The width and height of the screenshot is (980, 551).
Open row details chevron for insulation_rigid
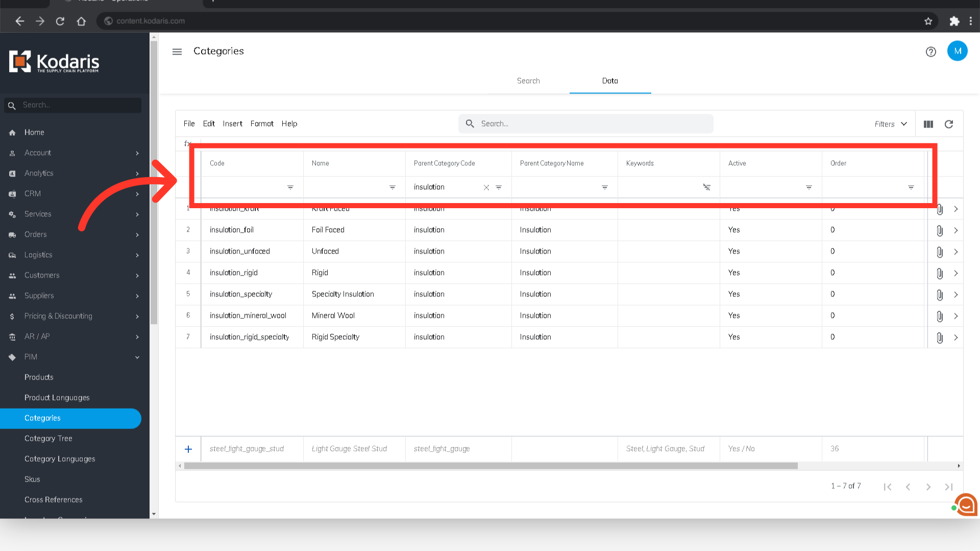[x=956, y=273]
